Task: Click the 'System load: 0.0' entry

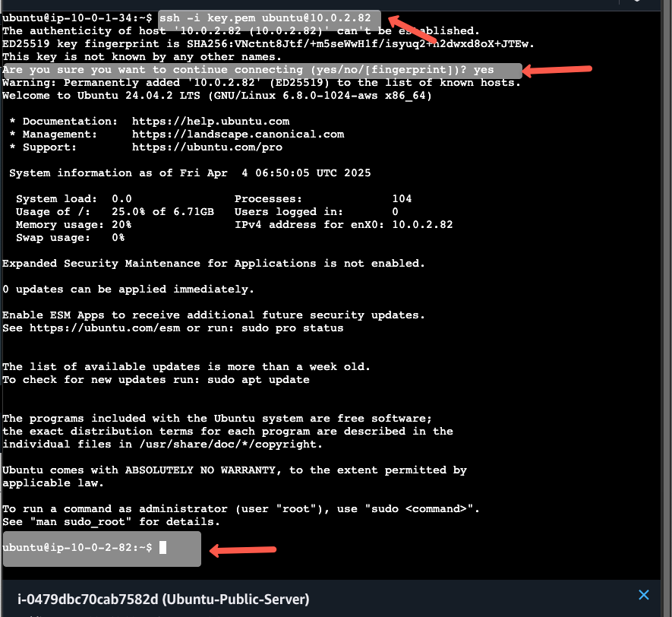Action: (74, 198)
